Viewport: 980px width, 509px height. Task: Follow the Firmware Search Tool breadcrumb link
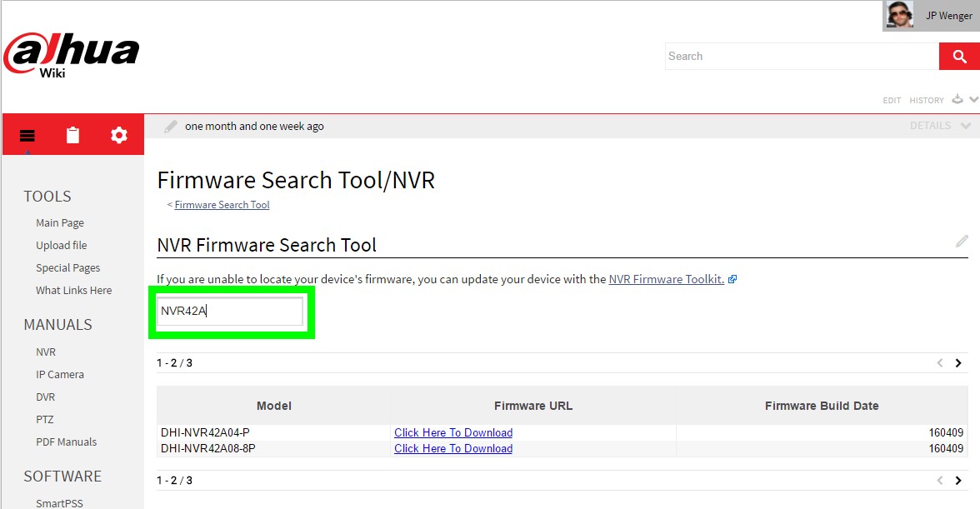(222, 205)
